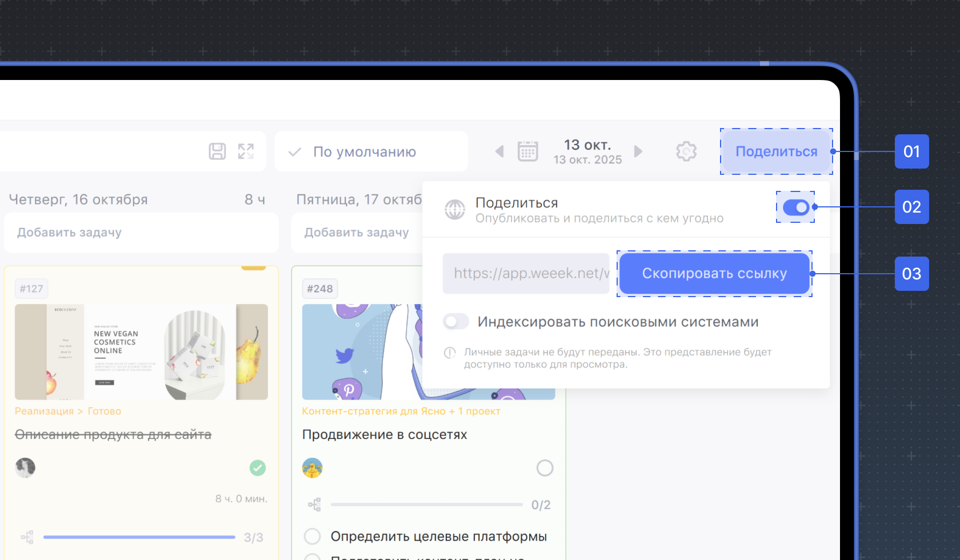Click the green completed checkmark on task #127
960x560 pixels.
258,468
